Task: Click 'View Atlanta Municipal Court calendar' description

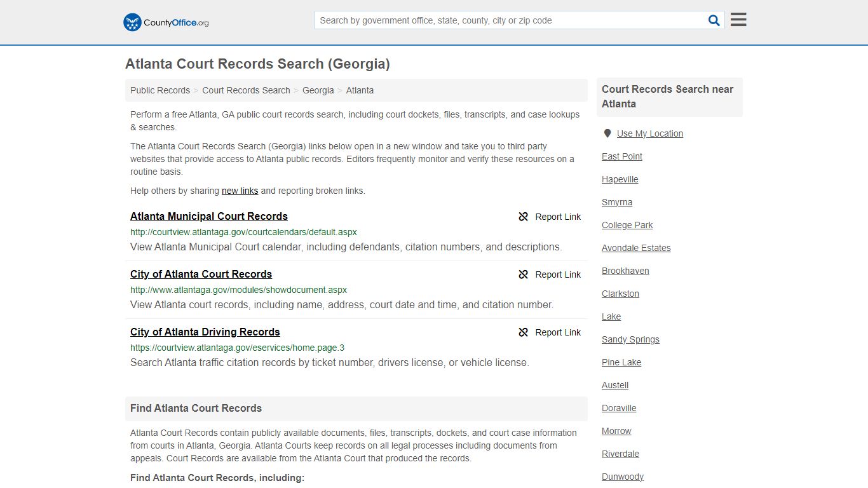Action: pyautogui.click(x=346, y=247)
